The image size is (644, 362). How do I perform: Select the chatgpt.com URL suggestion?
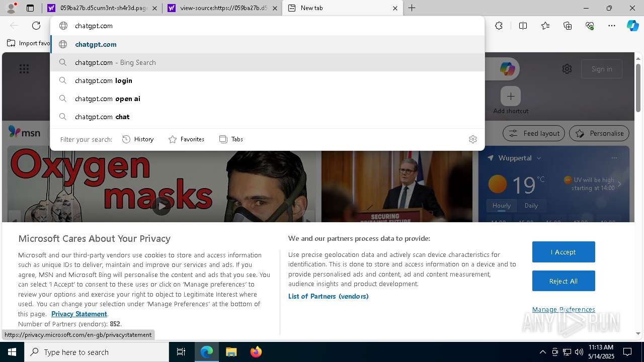click(x=267, y=44)
